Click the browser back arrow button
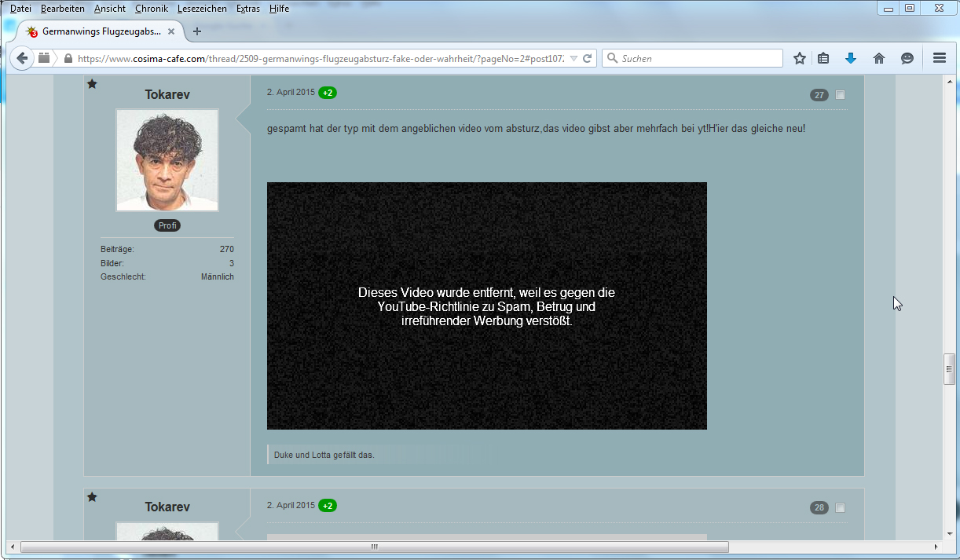This screenshot has height=560, width=960. click(x=22, y=58)
